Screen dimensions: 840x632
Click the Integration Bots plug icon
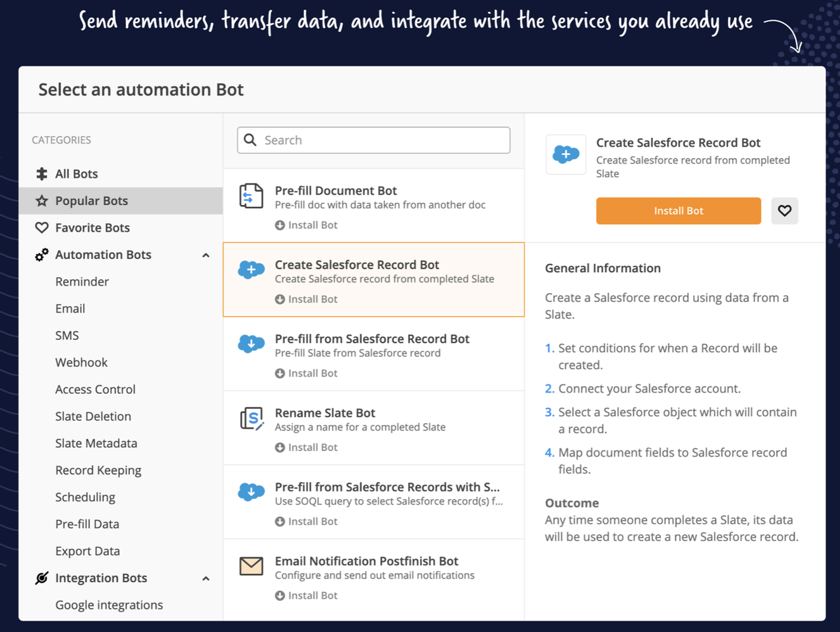pos(41,578)
